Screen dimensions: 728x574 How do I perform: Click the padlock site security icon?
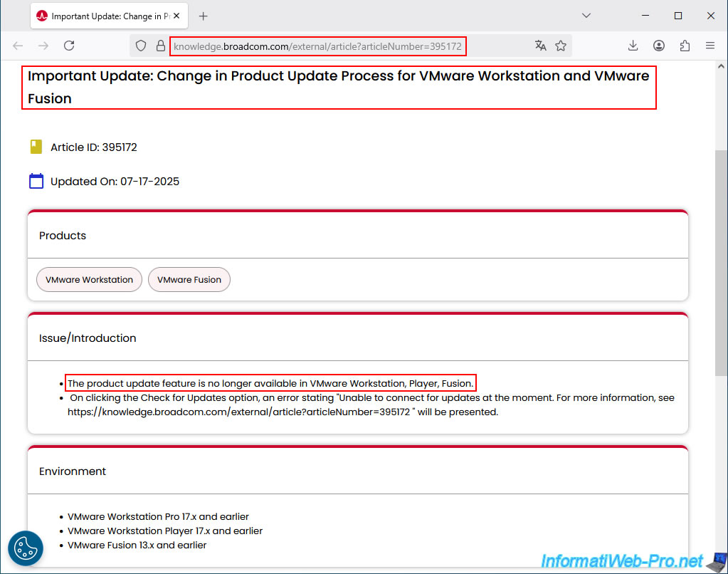pos(160,46)
